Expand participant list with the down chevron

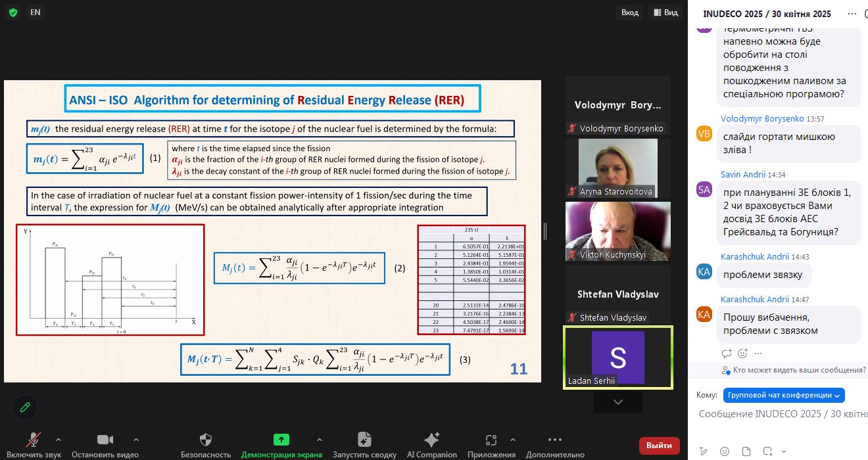point(617,402)
